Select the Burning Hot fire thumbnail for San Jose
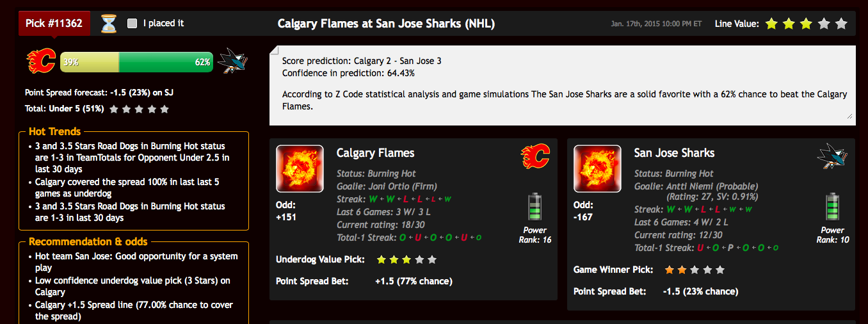Screen dimensions: 868x324 pyautogui.click(x=597, y=168)
